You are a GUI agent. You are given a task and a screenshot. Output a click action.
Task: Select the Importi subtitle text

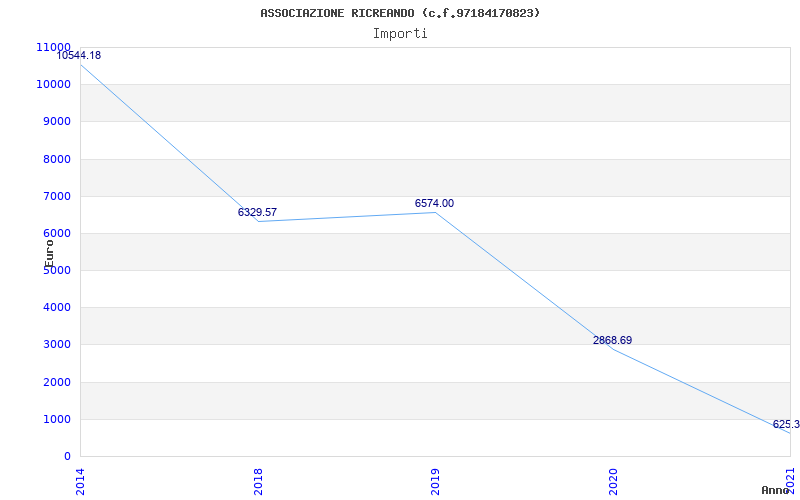400,34
